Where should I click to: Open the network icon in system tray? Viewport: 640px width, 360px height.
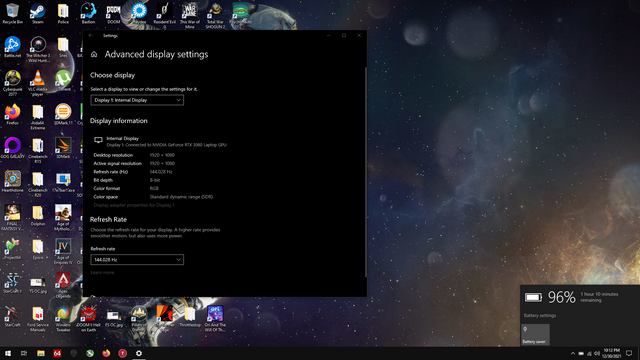pos(589,353)
